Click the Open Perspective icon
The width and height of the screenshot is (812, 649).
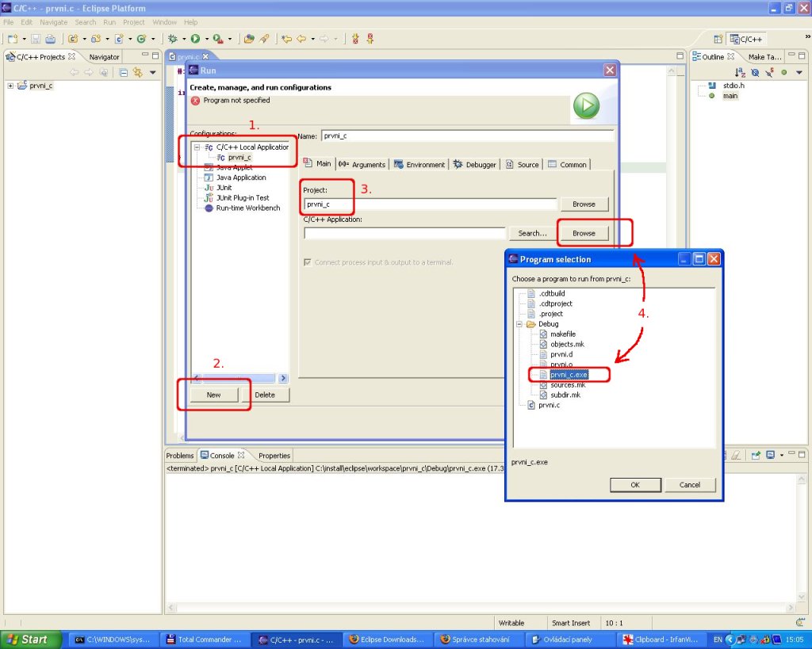718,39
